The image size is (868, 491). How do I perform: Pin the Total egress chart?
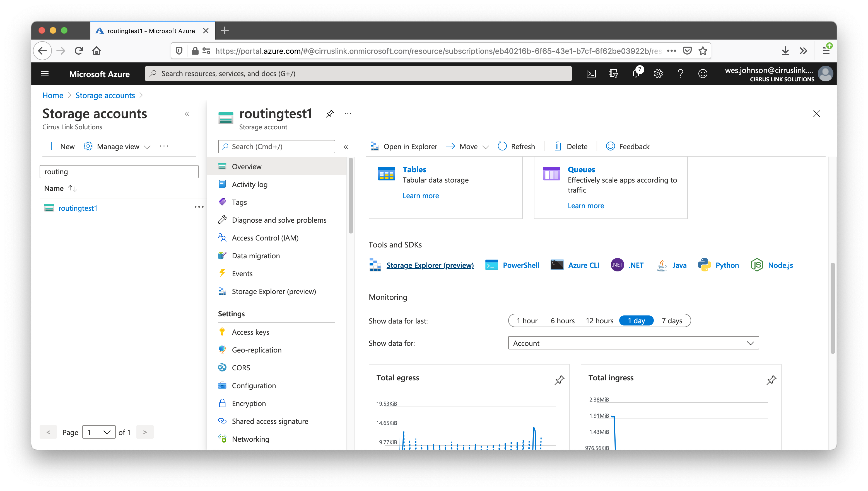(559, 380)
